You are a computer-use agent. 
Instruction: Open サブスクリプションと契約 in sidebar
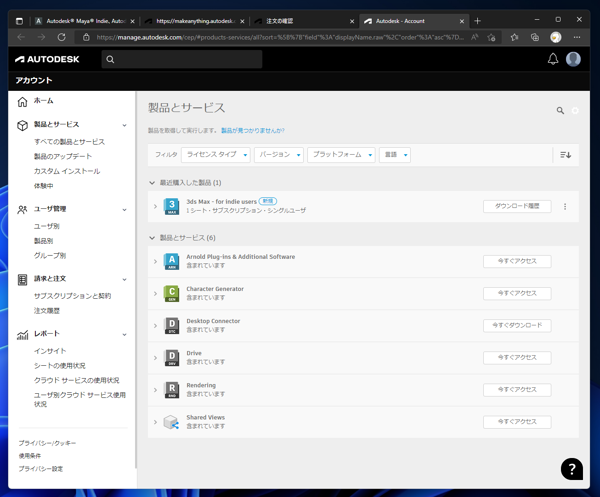point(72,296)
